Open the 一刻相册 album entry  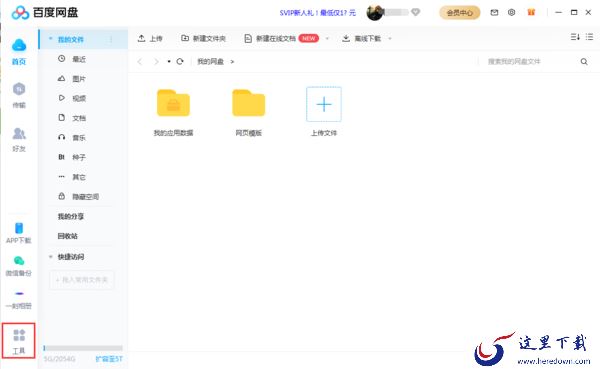[19, 300]
